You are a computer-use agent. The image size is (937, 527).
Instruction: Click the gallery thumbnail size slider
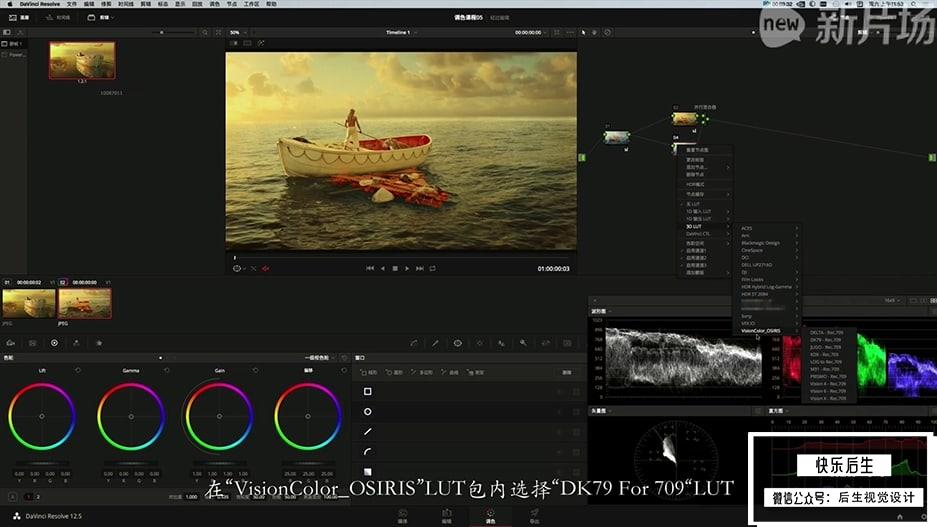[x=161, y=32]
